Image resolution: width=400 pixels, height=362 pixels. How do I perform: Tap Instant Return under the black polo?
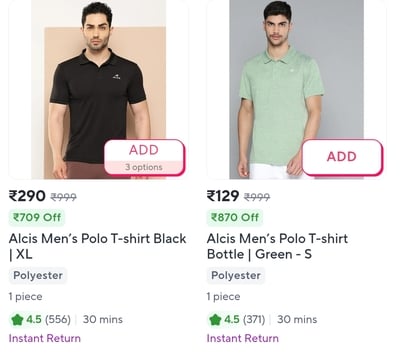point(45,338)
